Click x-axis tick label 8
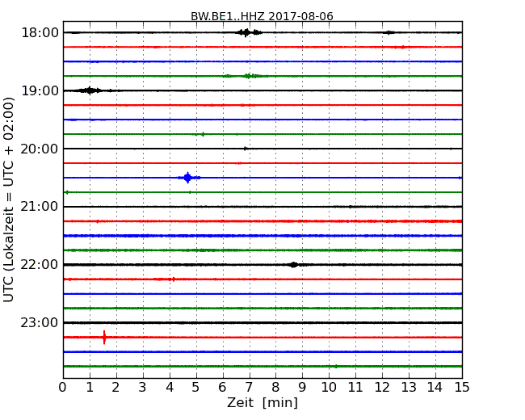Viewport: 525px width, 420px height. click(275, 387)
